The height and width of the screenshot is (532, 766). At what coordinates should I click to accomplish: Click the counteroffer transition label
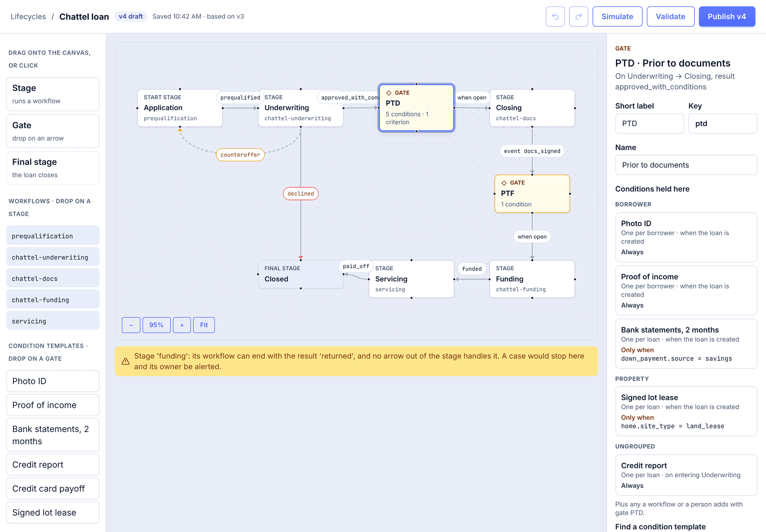tap(240, 155)
